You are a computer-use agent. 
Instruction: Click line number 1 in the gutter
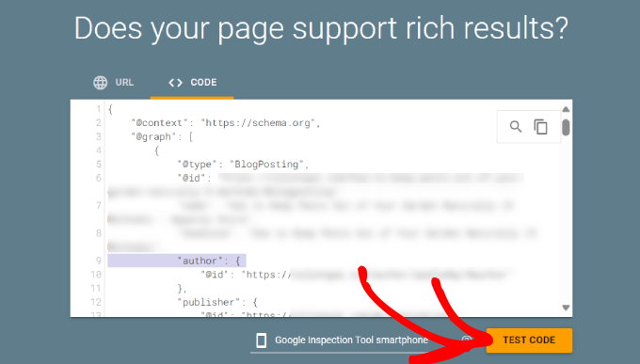click(x=99, y=109)
